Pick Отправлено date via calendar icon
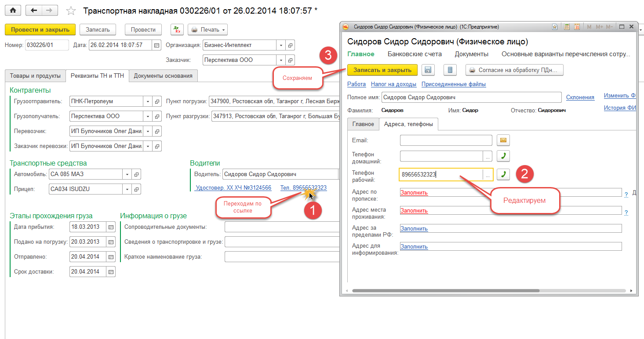This screenshot has width=644, height=339. pyautogui.click(x=111, y=257)
